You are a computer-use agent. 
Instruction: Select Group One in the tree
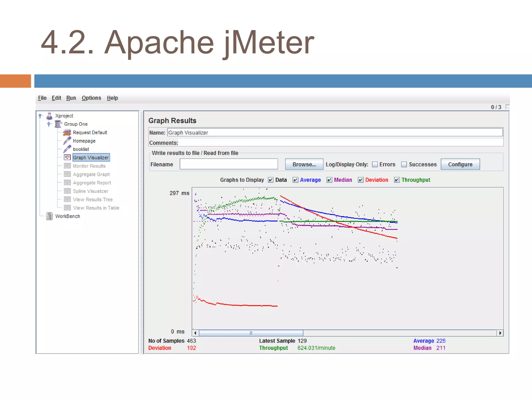(x=76, y=124)
